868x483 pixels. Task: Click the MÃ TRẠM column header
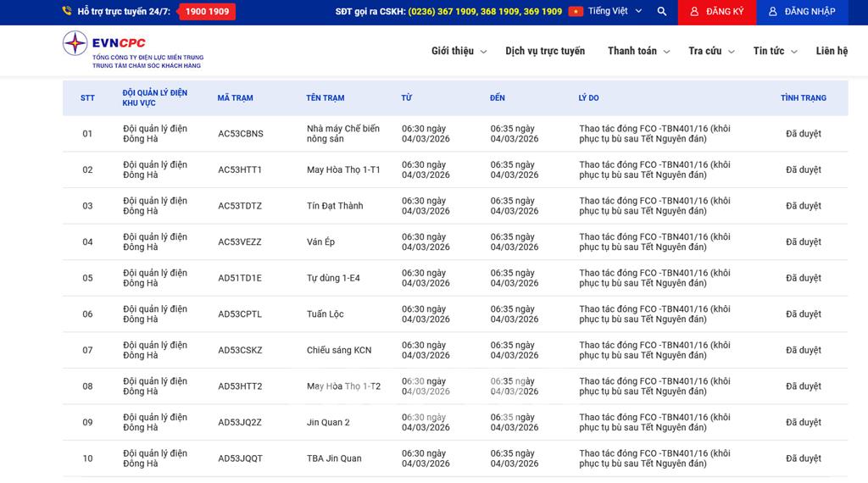pos(235,98)
